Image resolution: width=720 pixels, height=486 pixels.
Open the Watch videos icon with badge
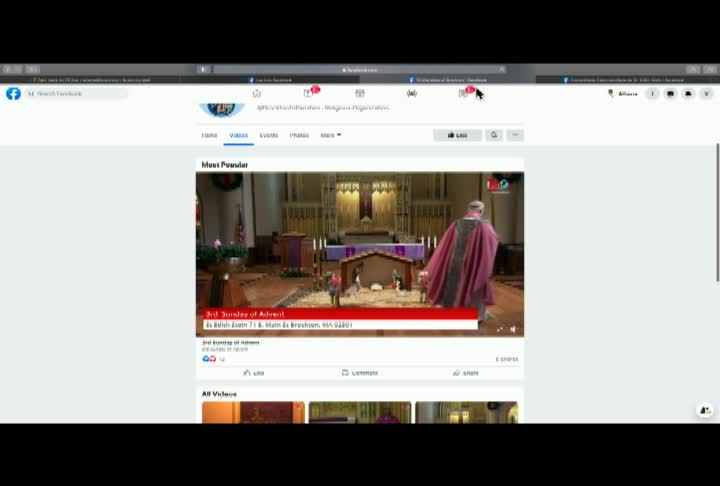[x=309, y=93]
